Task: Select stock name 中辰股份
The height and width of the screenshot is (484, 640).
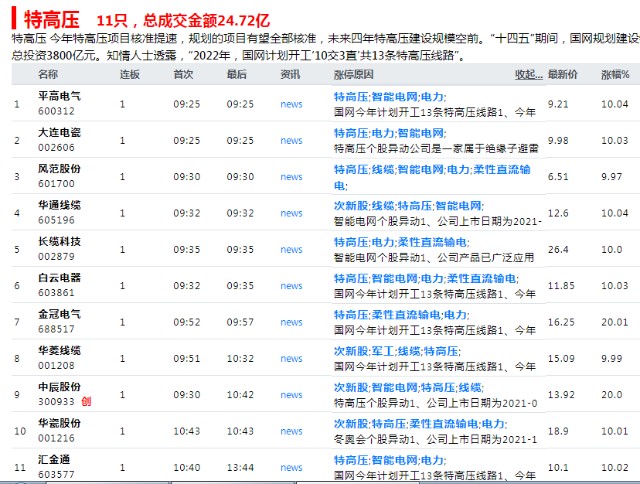Action: click(59, 386)
